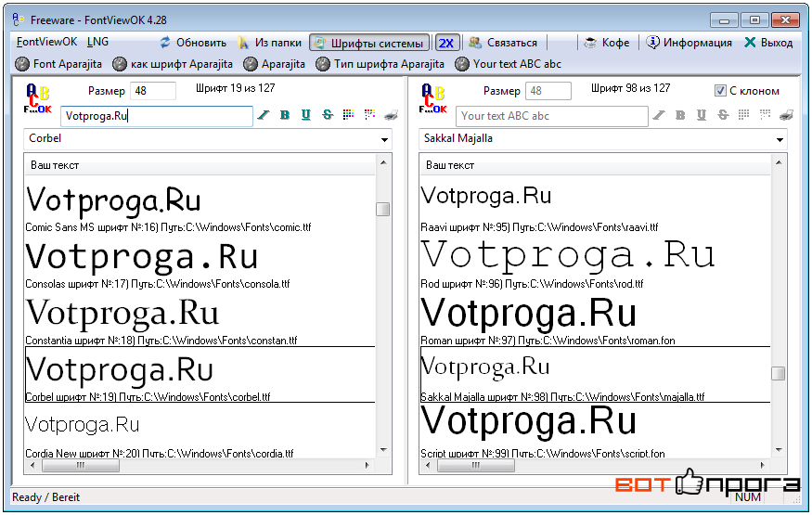The image size is (812, 515).
Task: Select the Sakkal Majalla font row
Action: click(595, 375)
